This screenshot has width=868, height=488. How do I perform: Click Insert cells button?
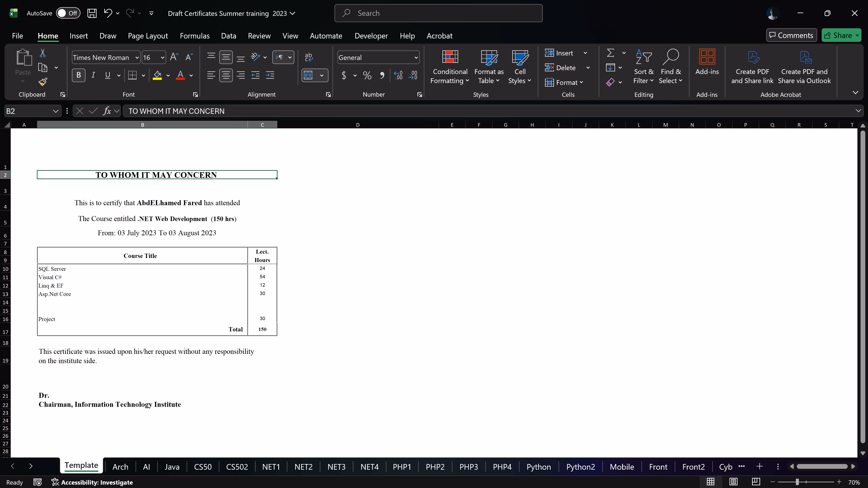click(559, 53)
